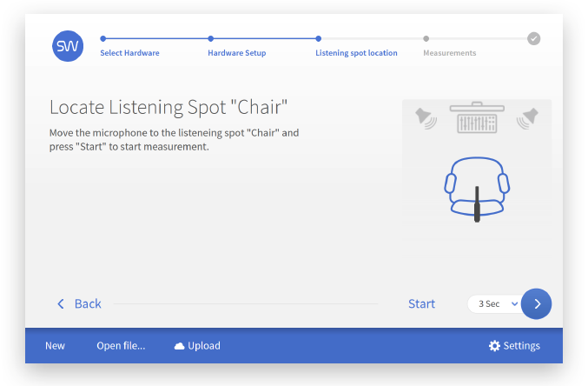Click the right speaker icon in diagram
The height and width of the screenshot is (386, 588).
(x=527, y=118)
